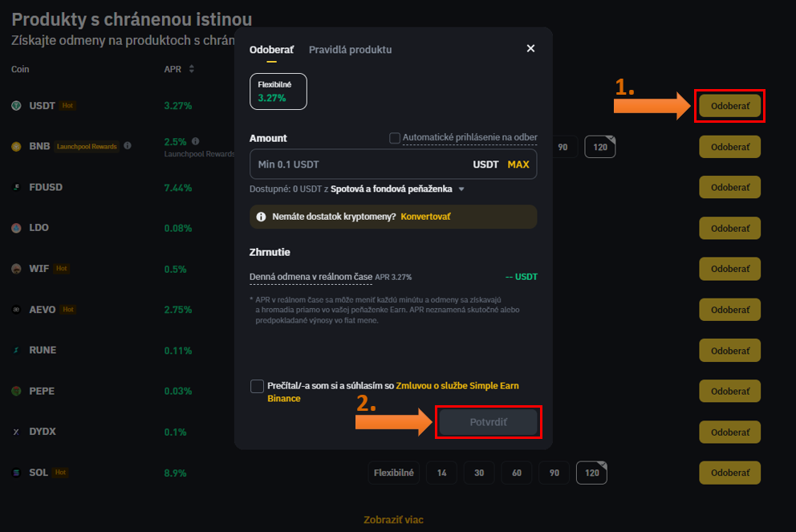Image resolution: width=796 pixels, height=532 pixels.
Task: Click the PEPE coin icon
Action: 16,391
